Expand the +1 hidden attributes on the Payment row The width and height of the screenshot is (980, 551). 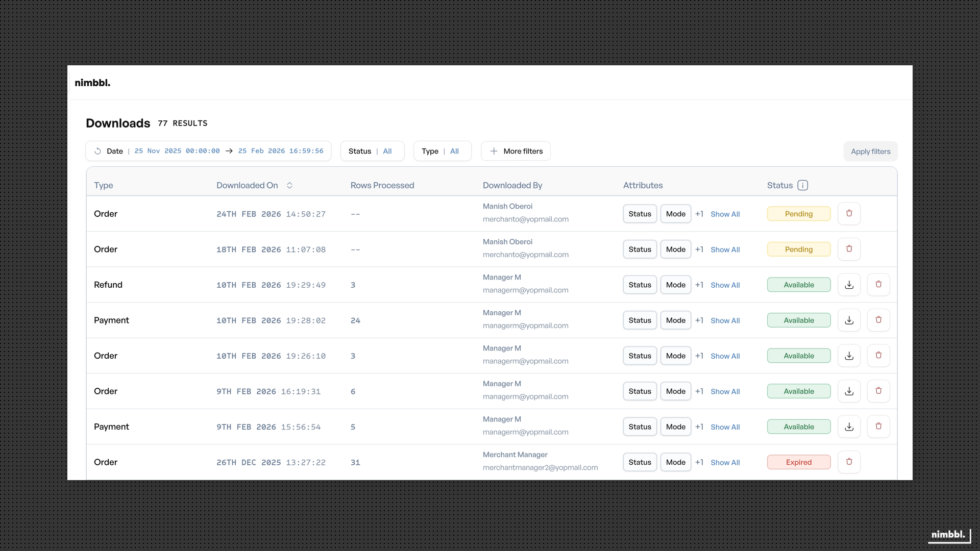click(x=700, y=320)
